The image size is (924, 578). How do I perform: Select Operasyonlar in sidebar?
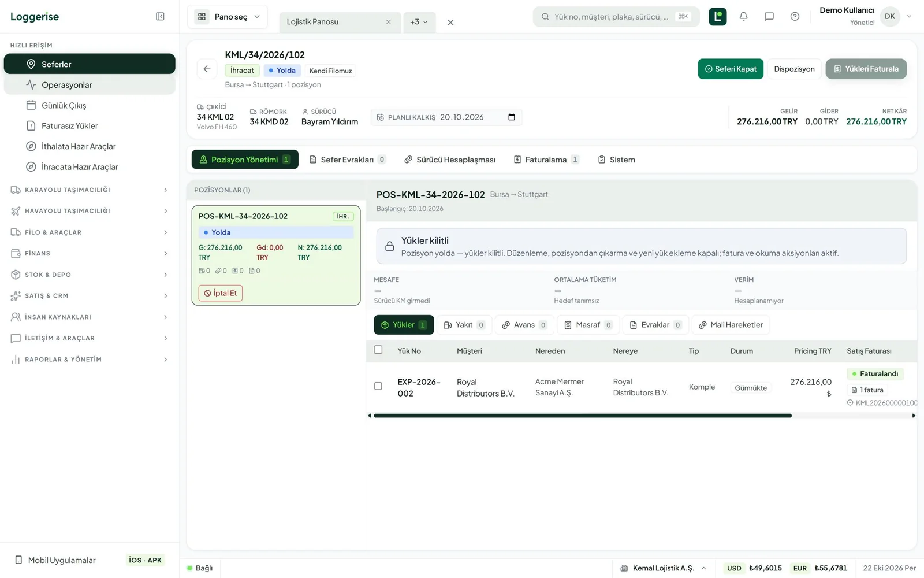coord(90,85)
